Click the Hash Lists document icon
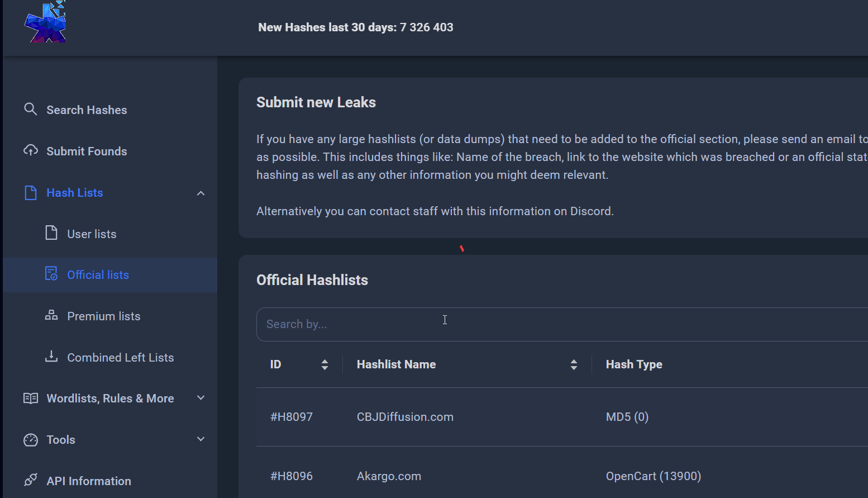 [31, 193]
